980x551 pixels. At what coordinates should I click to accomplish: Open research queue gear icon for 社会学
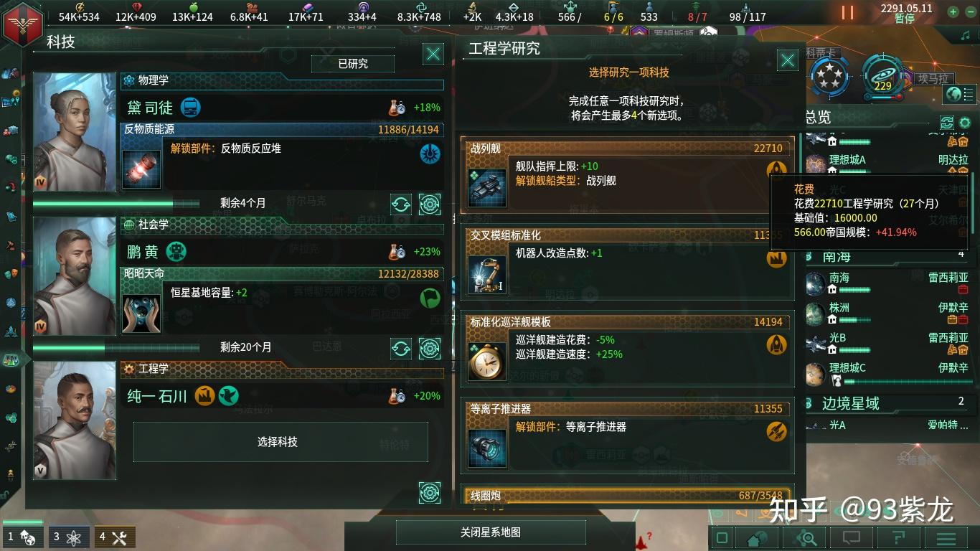coord(430,349)
